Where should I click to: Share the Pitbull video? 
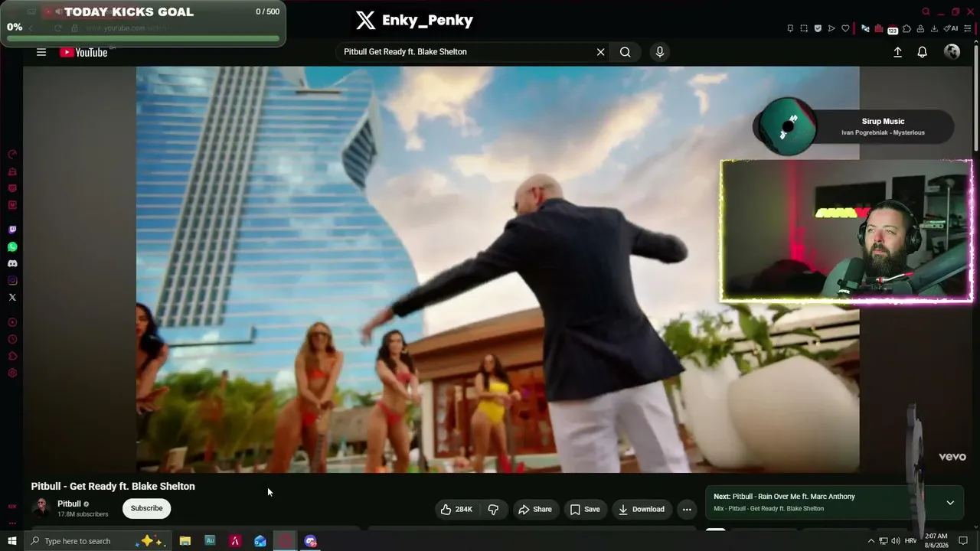click(x=534, y=509)
